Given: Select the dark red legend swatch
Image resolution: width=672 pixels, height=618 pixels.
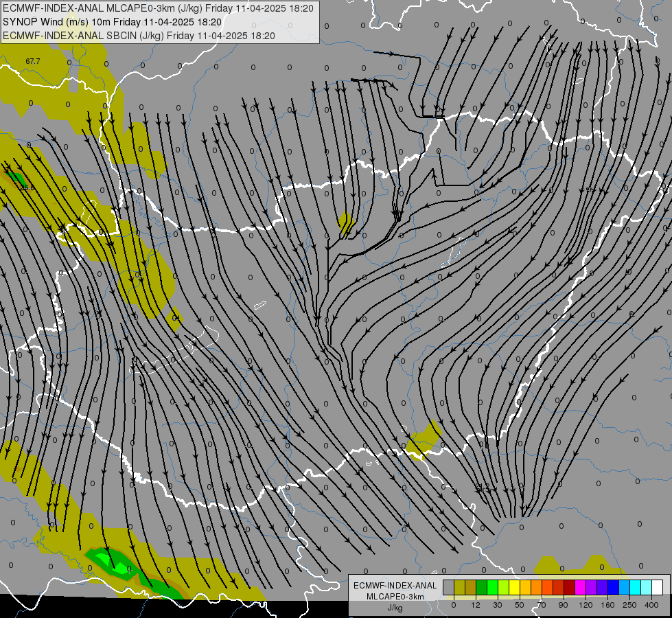Looking at the screenshot, I should (x=570, y=587).
